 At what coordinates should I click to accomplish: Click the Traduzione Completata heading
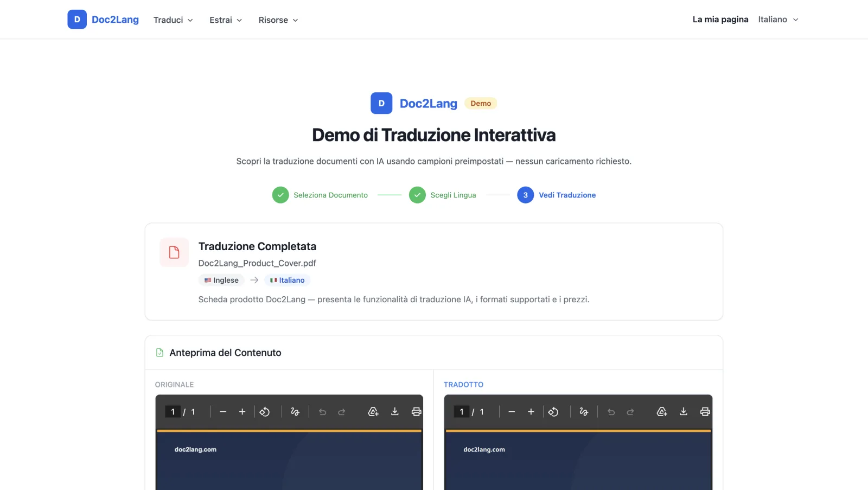coord(257,246)
